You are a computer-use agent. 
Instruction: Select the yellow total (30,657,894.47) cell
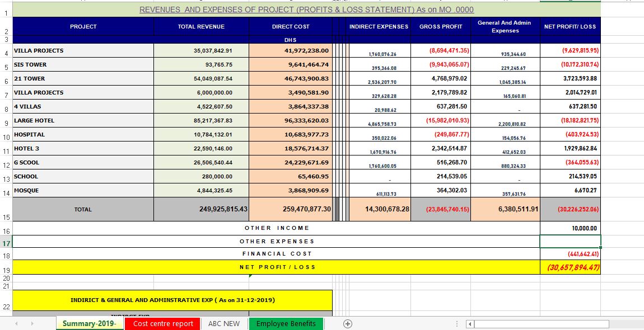tap(570, 267)
